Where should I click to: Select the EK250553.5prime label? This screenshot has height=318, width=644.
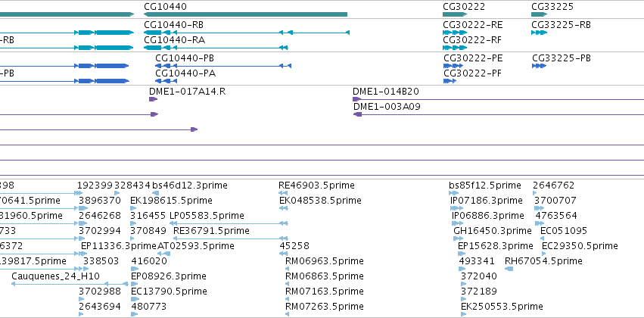(502, 307)
